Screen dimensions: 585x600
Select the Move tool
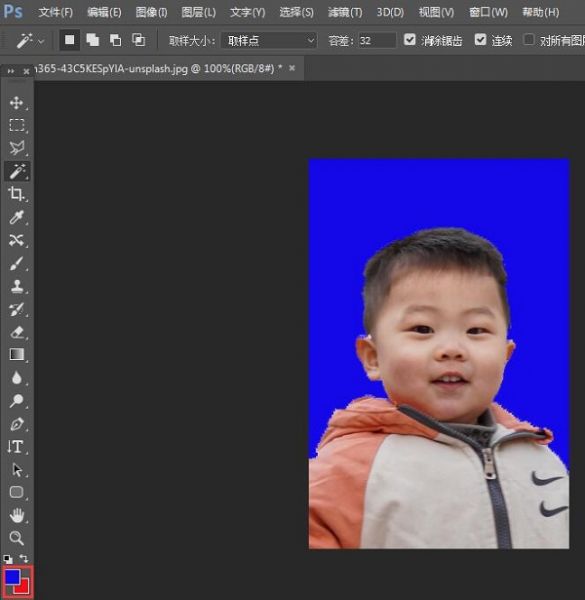(x=16, y=103)
